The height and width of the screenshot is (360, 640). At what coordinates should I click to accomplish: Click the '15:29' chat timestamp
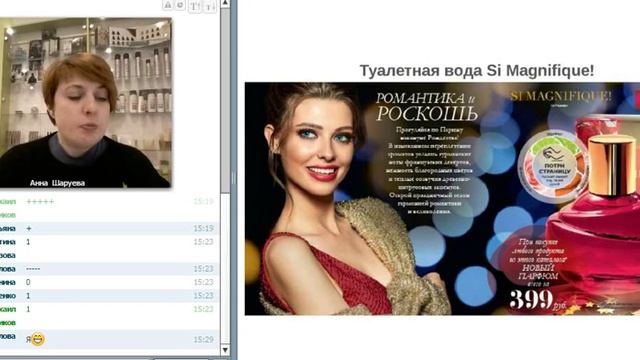coord(203,340)
